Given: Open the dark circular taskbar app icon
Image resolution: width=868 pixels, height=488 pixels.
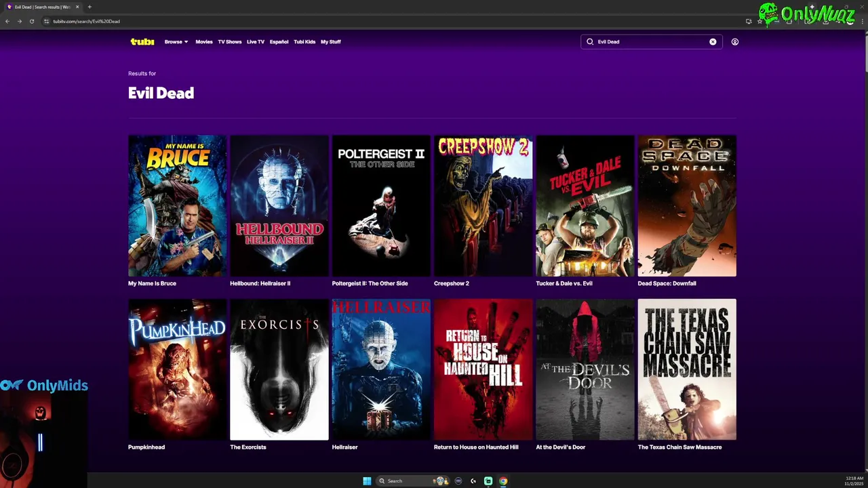Looking at the screenshot, I should 458,481.
